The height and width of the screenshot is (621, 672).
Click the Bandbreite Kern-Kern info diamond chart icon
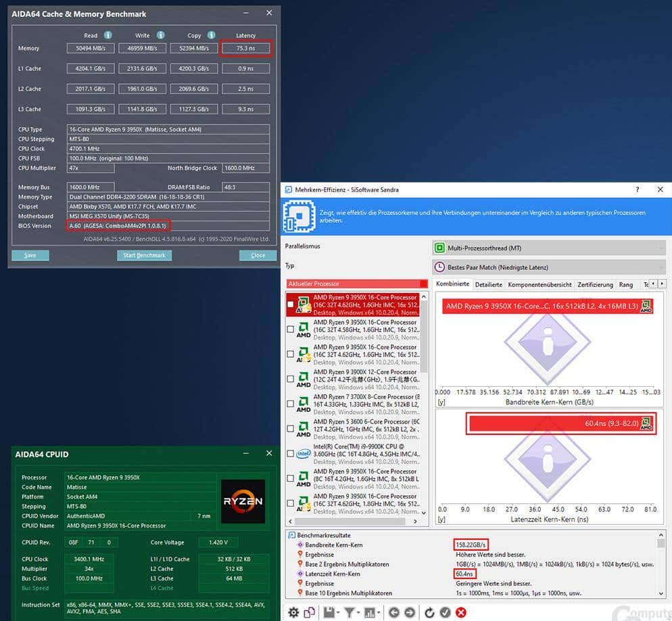coord(548,342)
